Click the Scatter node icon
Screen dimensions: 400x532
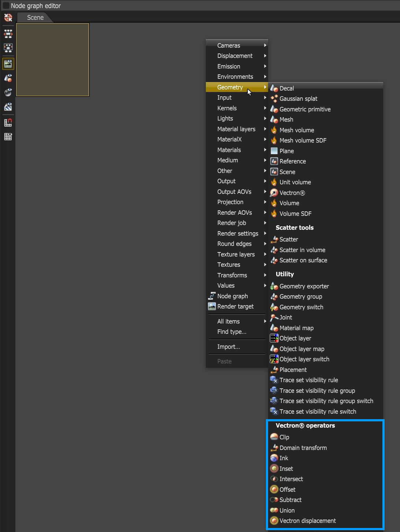274,239
